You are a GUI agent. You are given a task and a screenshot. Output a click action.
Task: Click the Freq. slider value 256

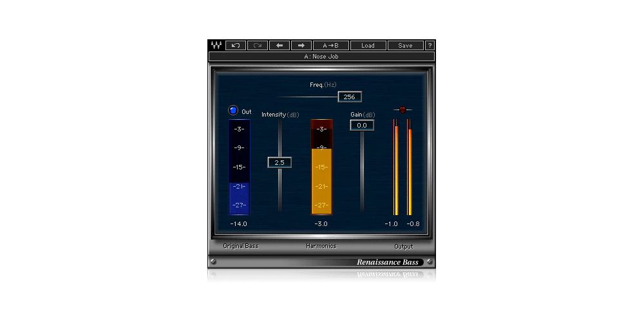350,97
